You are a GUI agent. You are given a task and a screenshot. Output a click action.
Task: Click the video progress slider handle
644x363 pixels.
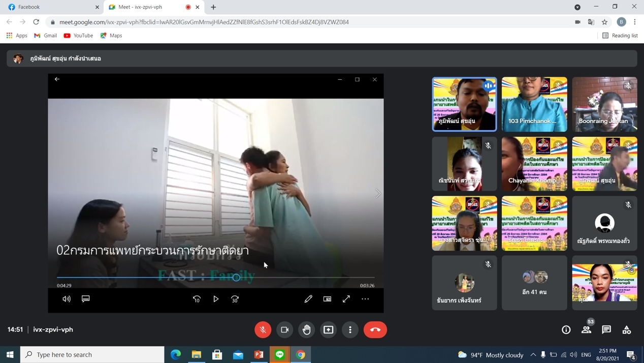236,278
